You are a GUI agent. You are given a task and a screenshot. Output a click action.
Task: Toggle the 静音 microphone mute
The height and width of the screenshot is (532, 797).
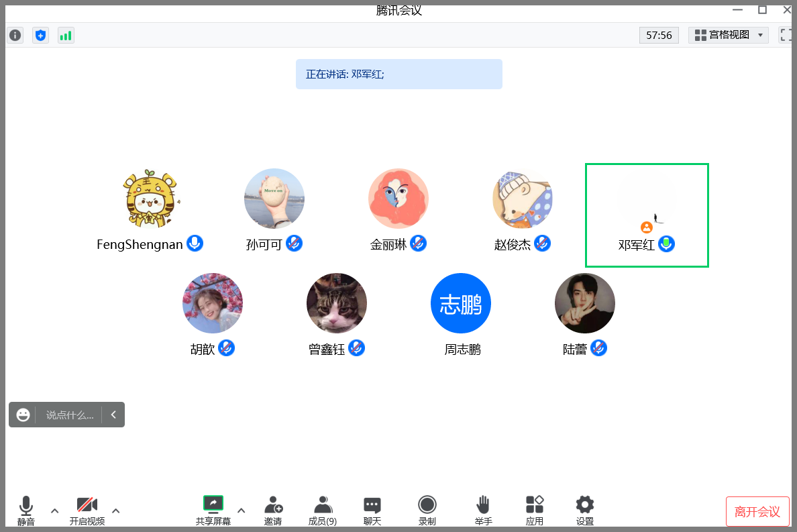(x=26, y=510)
